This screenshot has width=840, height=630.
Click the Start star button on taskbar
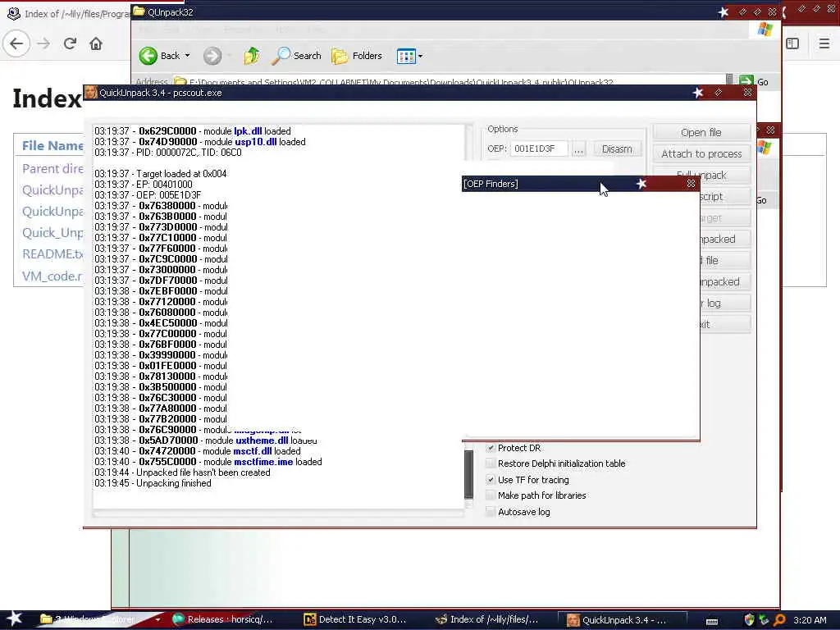14,619
